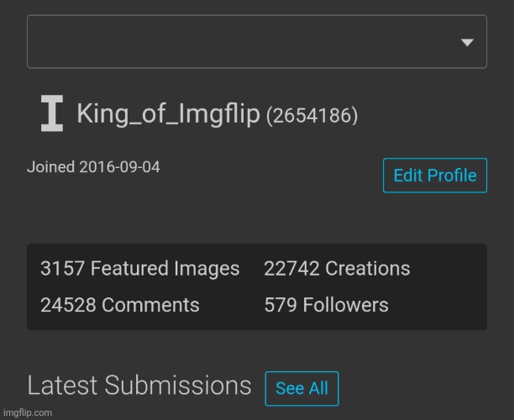
Task: Click the empty combo box field
Action: 244,42
